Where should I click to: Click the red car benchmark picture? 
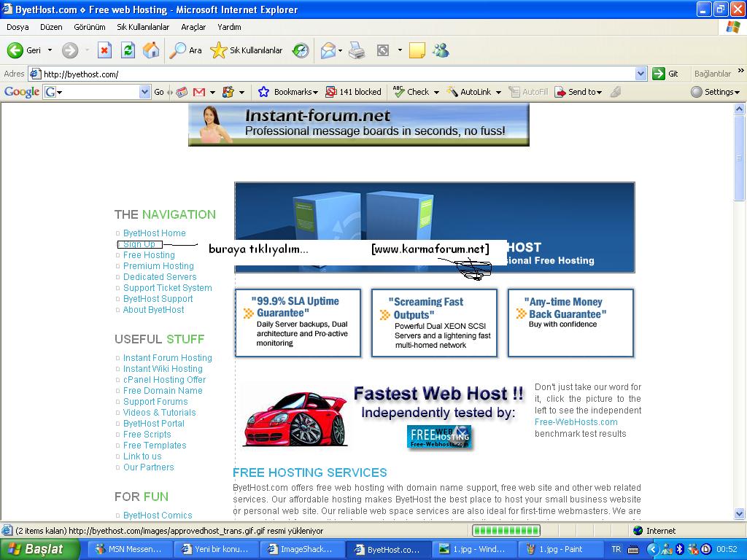295,419
